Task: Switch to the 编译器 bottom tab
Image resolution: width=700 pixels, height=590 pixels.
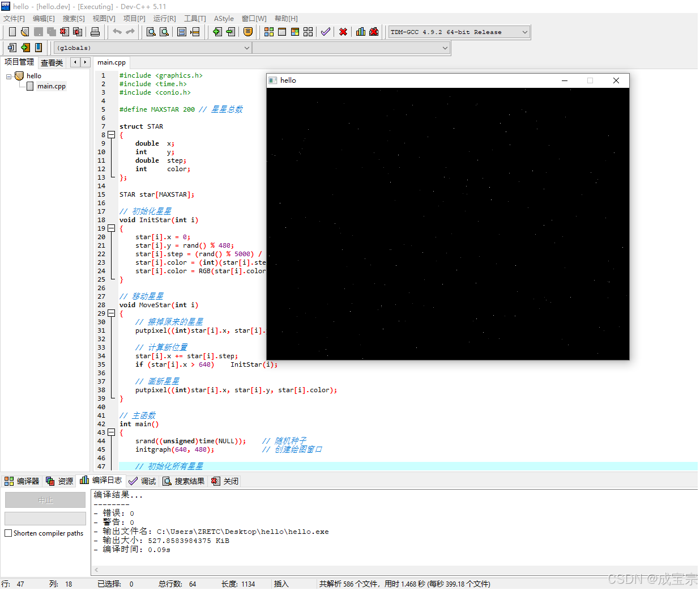Action: click(22, 481)
